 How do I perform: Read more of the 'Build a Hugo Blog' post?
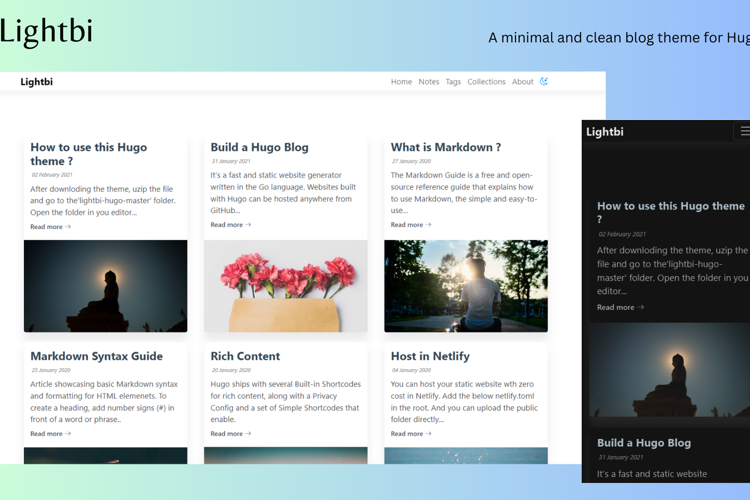click(231, 224)
